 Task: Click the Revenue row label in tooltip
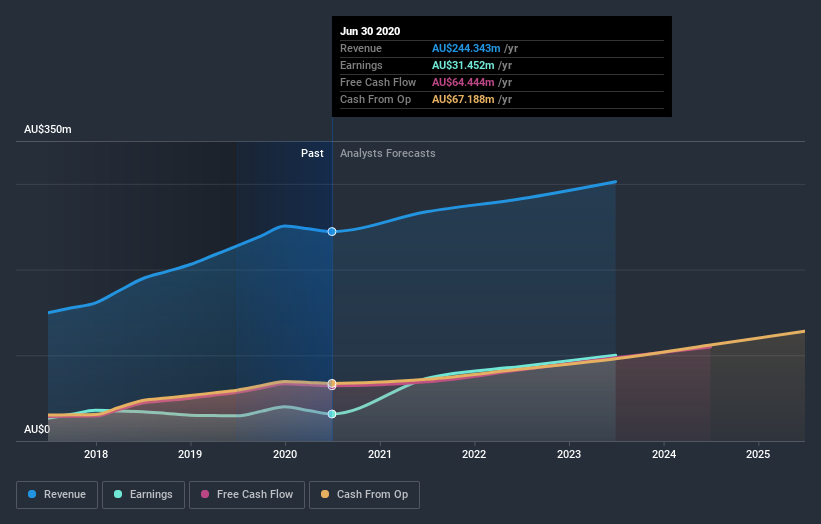click(x=361, y=49)
